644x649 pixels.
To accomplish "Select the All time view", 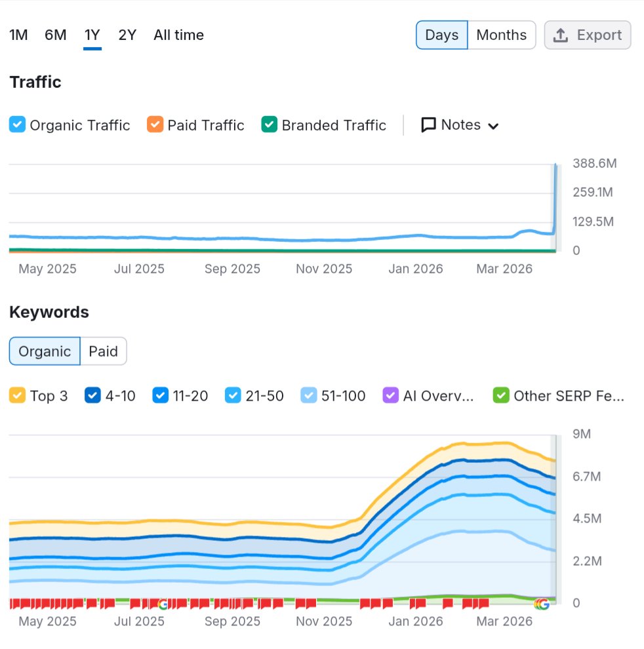I will (x=178, y=35).
